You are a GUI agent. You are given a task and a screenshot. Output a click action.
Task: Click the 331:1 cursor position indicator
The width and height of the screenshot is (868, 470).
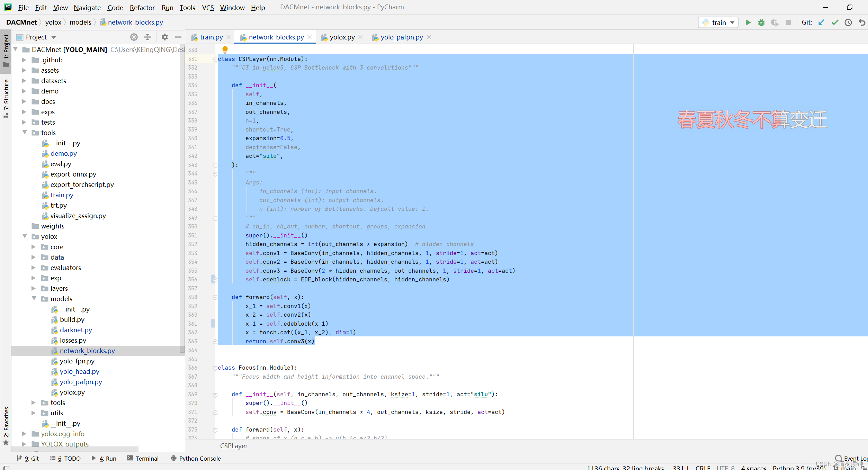coord(681,468)
